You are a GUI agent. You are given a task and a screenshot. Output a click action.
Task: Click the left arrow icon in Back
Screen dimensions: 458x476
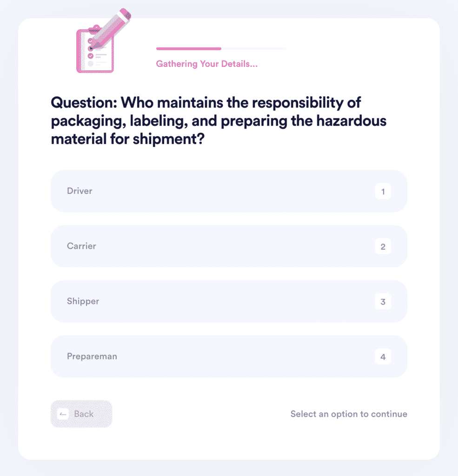click(63, 414)
